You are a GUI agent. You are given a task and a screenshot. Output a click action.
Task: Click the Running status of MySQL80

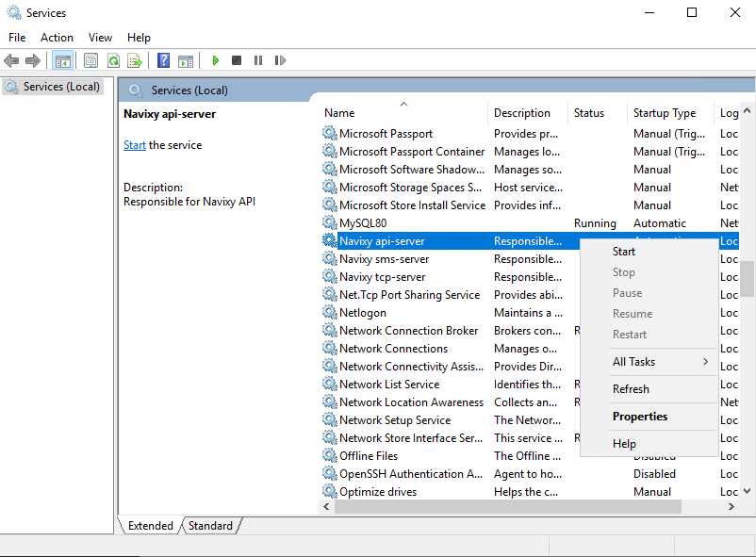[x=595, y=223]
